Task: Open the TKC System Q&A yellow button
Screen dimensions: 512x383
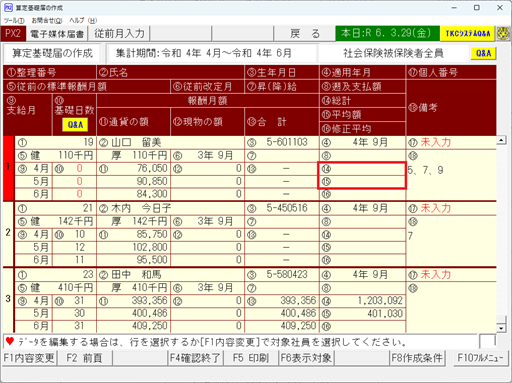Action: (468, 34)
